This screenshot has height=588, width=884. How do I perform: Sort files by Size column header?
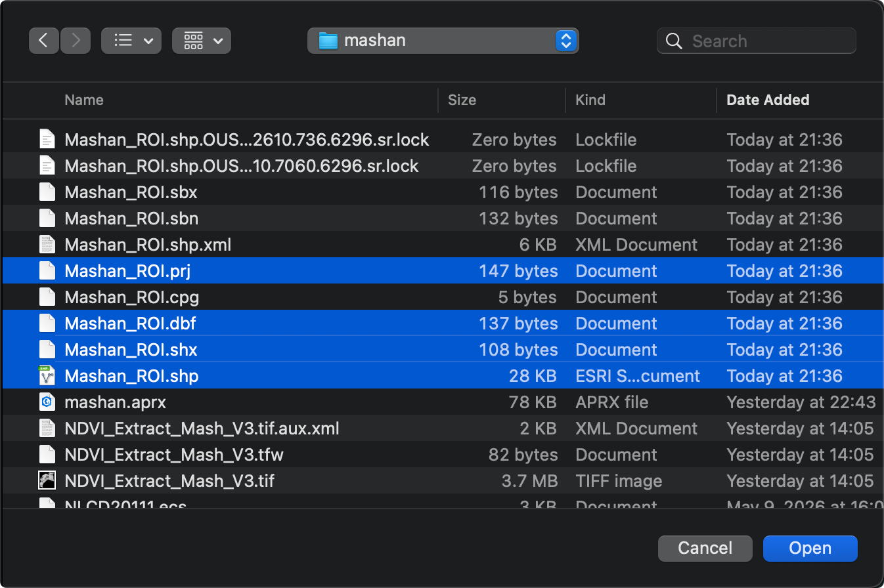click(462, 100)
